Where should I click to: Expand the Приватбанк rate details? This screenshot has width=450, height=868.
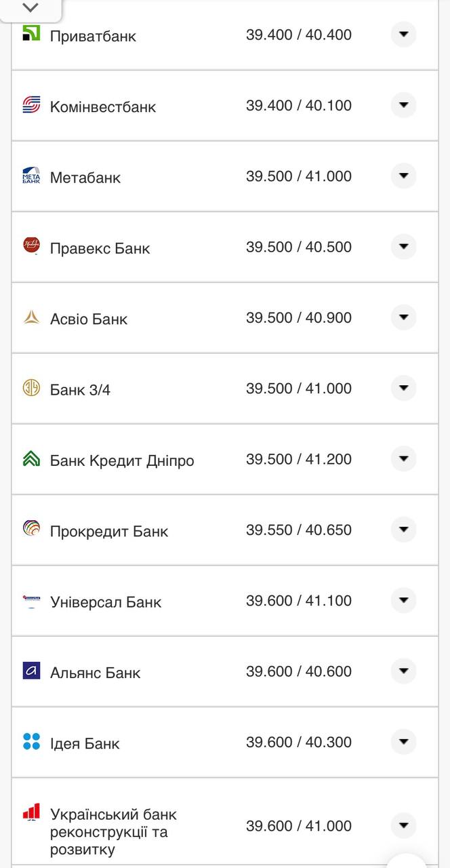click(x=403, y=34)
